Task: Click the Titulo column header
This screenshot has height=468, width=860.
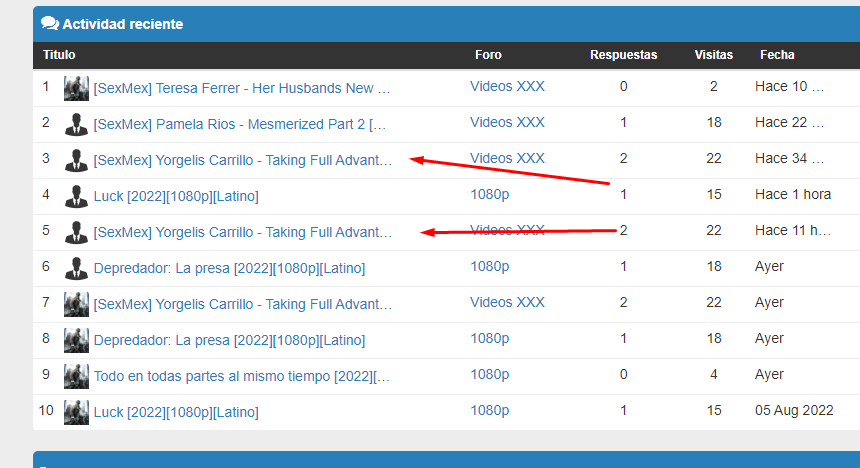Action: click(59, 55)
